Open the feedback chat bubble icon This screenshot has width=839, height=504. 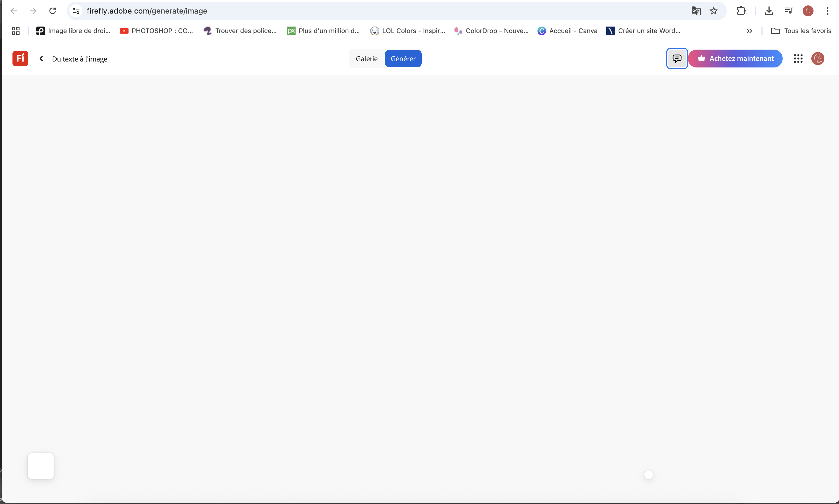click(x=677, y=59)
